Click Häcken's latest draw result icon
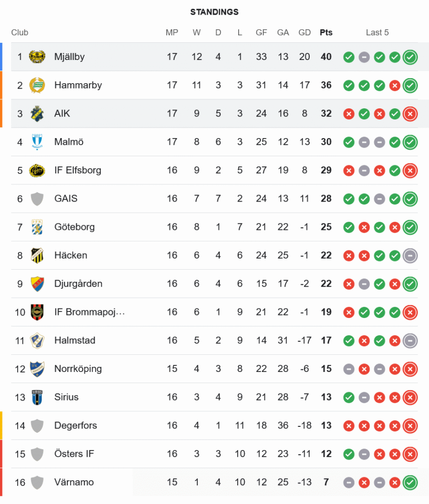429x504 pixels. (410, 256)
